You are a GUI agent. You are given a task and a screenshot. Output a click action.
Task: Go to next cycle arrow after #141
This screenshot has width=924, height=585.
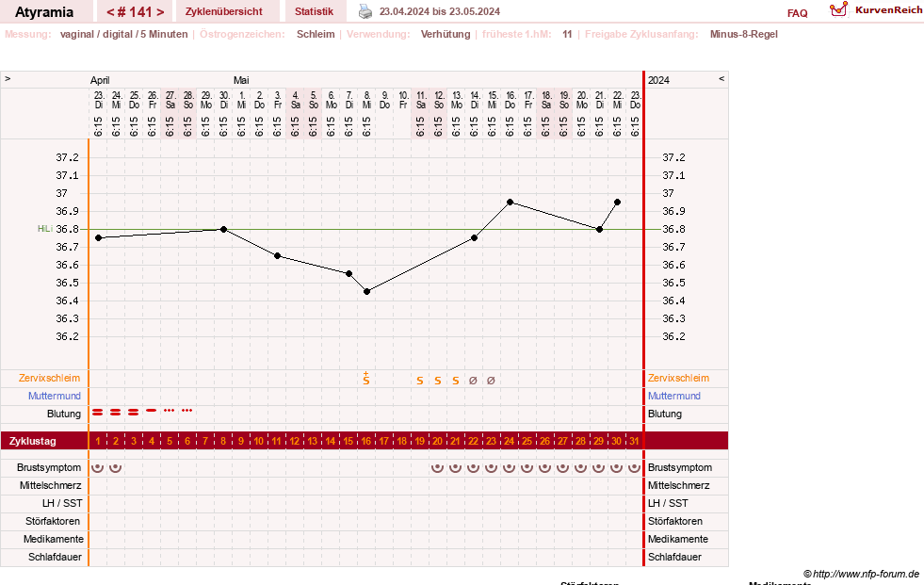click(160, 12)
